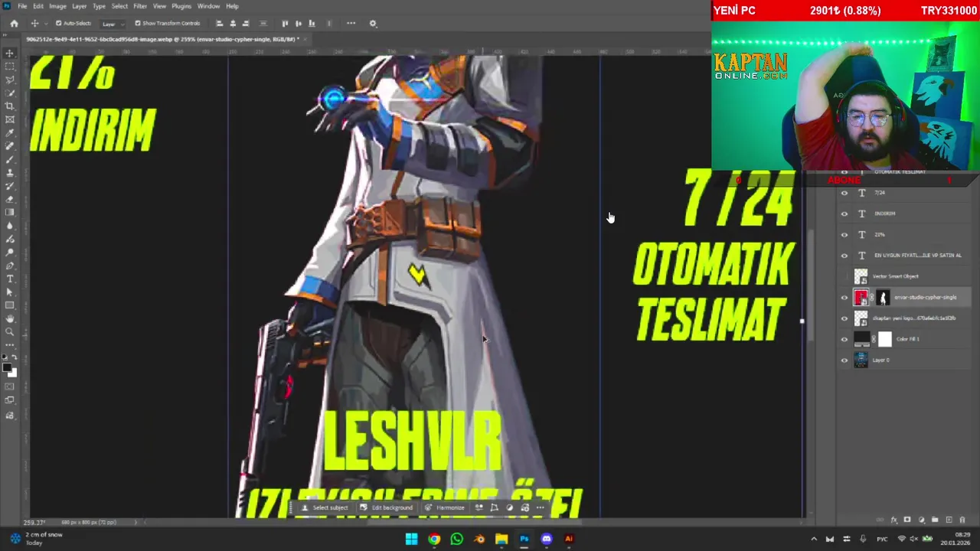The height and width of the screenshot is (551, 980).
Task: Open contextual task bar more options
Action: (540, 507)
